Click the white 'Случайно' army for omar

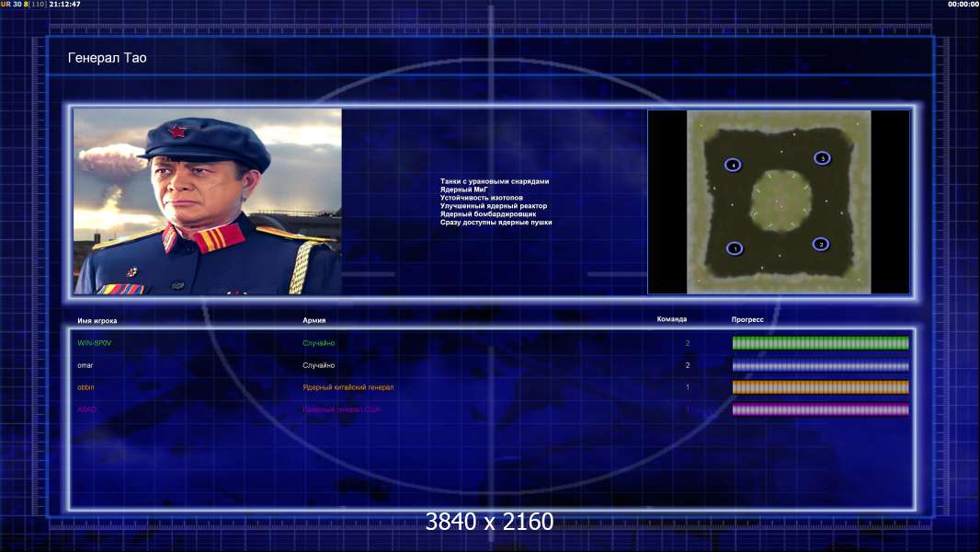[319, 365]
